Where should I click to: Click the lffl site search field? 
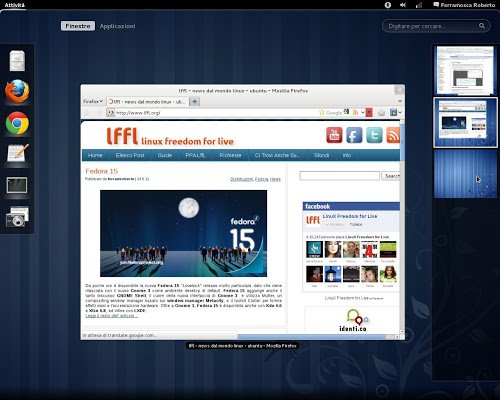(x=339, y=176)
